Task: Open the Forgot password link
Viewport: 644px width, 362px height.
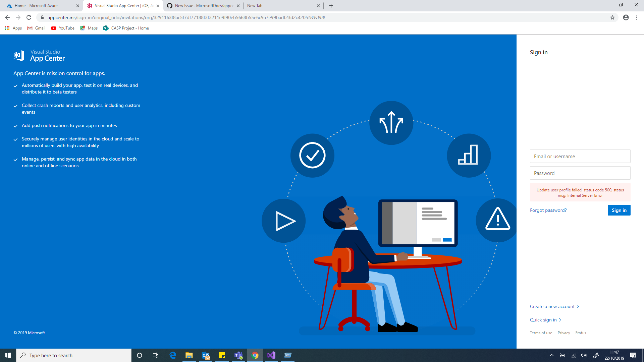Action: (548, 210)
